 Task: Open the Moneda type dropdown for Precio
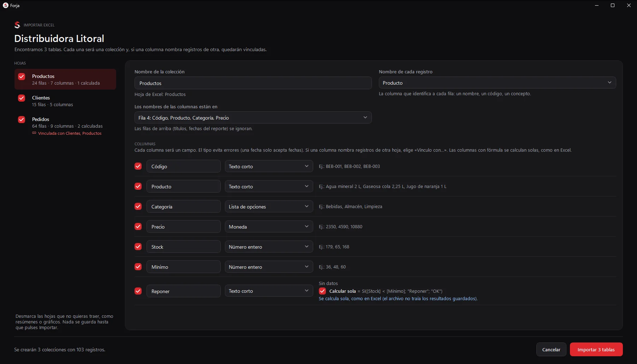269,226
